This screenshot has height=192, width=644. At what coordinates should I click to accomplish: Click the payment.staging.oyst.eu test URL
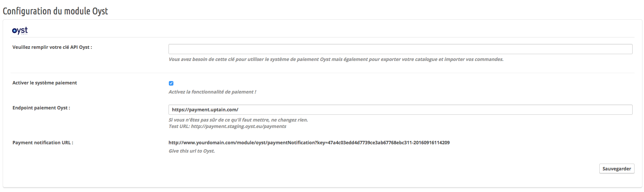click(239, 126)
